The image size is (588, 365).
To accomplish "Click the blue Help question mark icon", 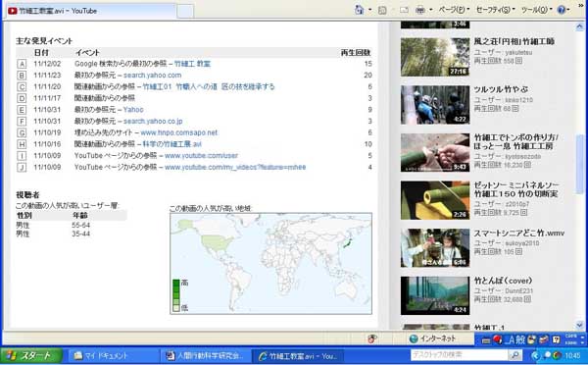I will pos(561,10).
